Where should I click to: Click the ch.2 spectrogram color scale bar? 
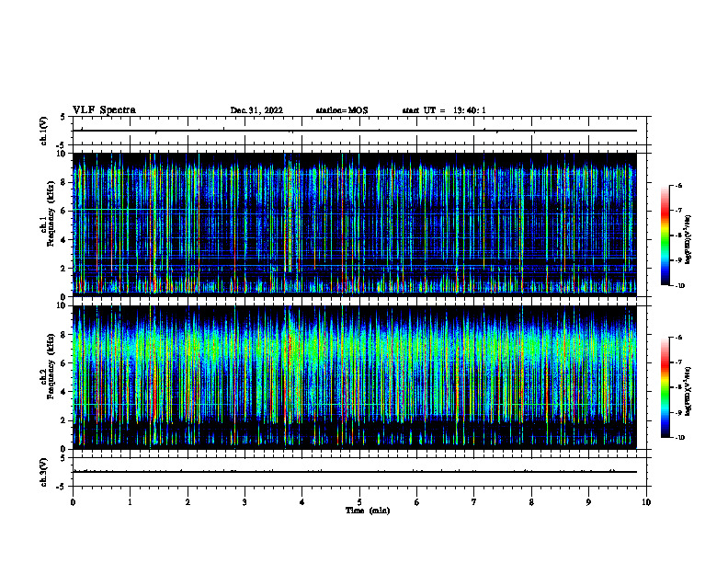[665, 387]
